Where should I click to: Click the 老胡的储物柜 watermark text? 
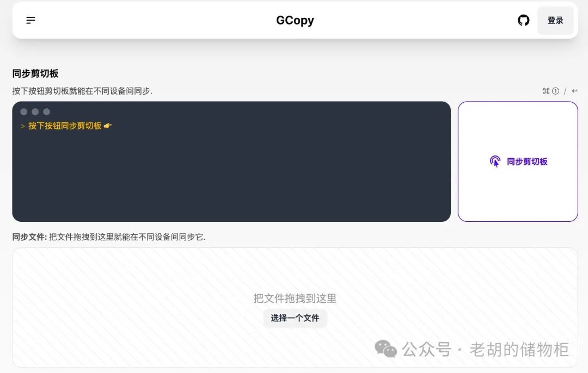[519, 350]
